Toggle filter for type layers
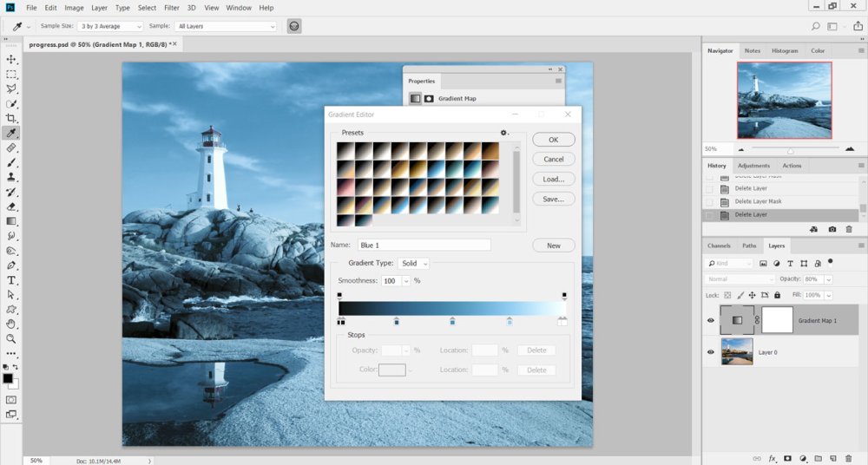This screenshot has width=868, height=465. coord(790,264)
